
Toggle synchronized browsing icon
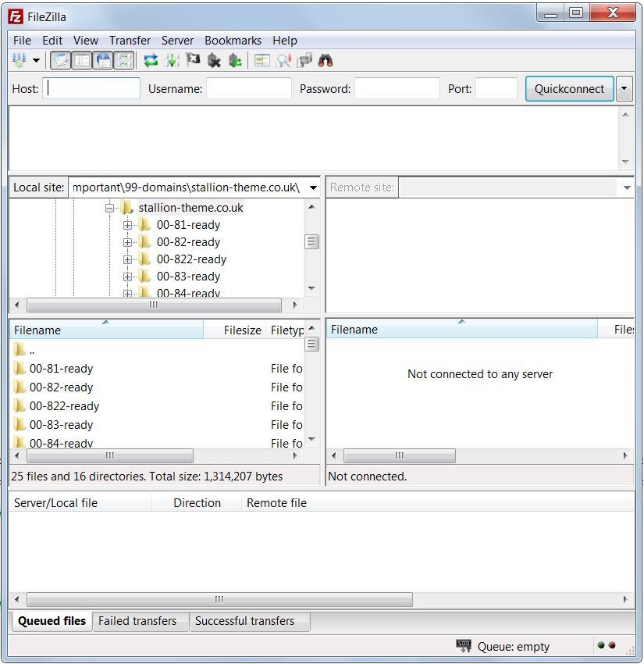304,61
